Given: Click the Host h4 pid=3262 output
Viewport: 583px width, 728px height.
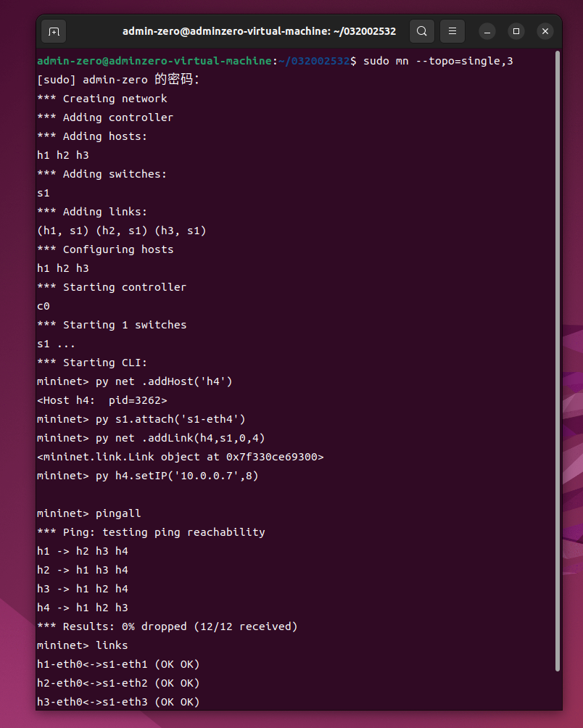Looking at the screenshot, I should click(x=102, y=400).
